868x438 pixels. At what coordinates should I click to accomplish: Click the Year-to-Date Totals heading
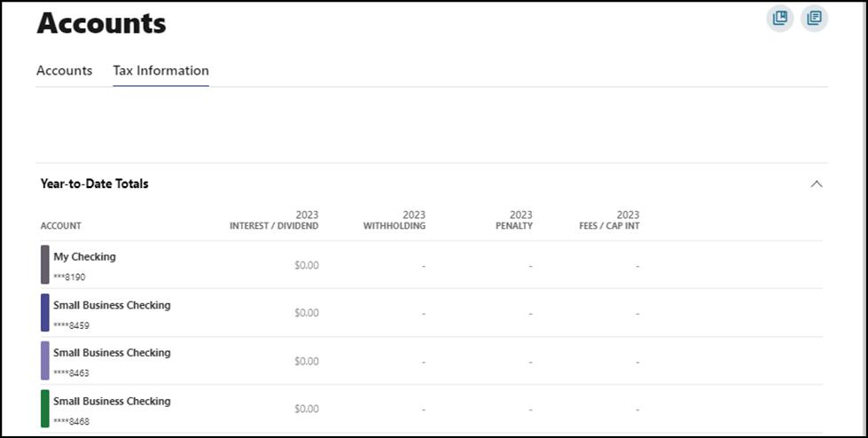pos(94,184)
